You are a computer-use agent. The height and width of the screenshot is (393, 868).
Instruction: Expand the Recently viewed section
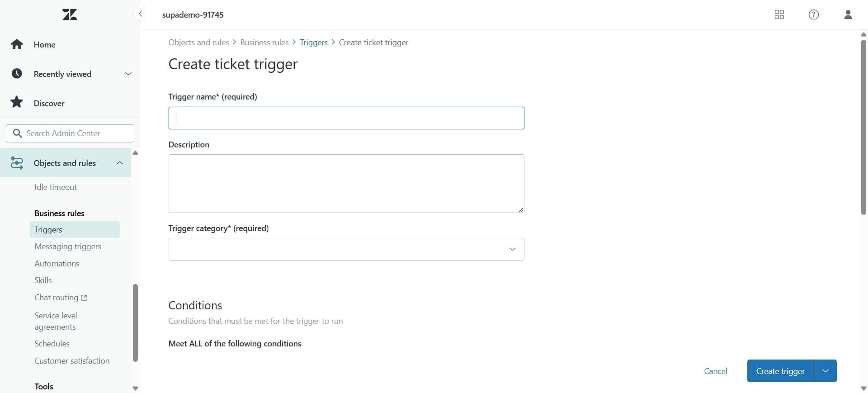click(128, 74)
